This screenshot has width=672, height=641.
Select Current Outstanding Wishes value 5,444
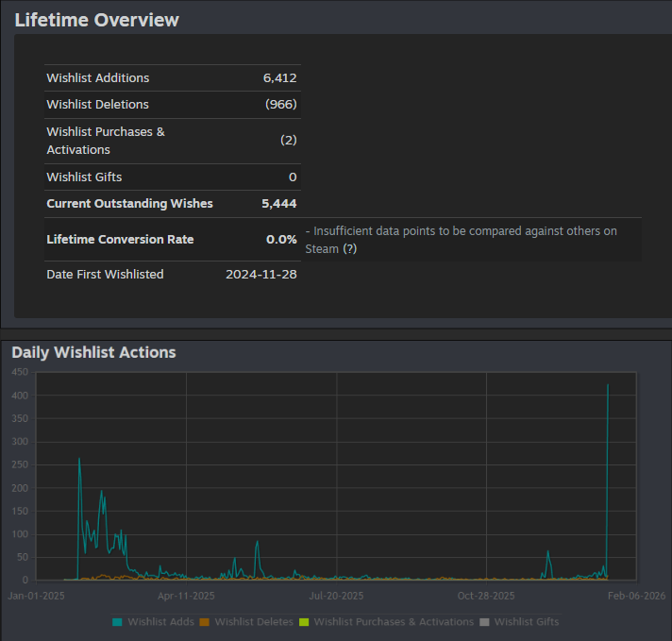[279, 204]
